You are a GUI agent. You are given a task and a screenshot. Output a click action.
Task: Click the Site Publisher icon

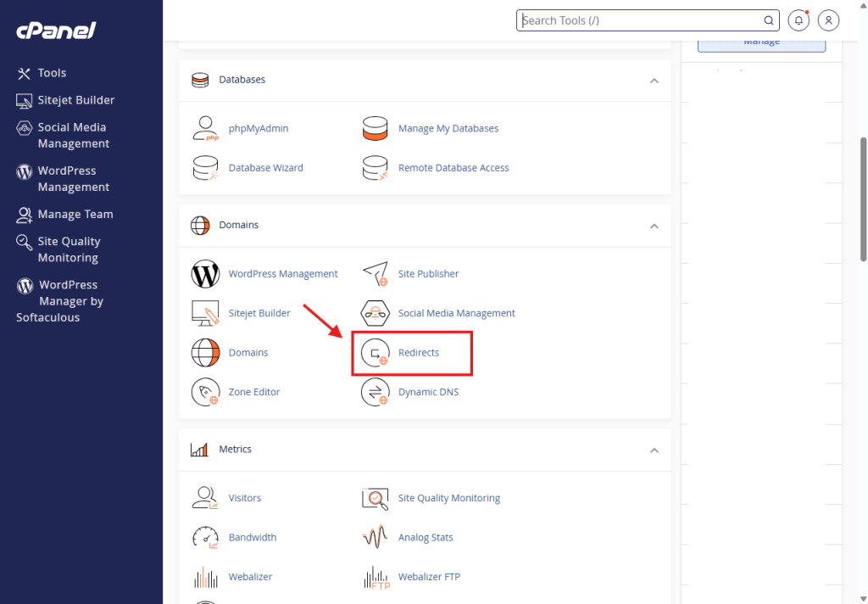(375, 274)
